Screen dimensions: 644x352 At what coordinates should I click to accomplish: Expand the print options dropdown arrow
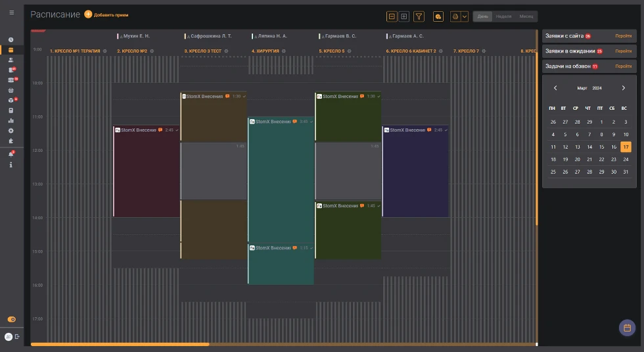[x=465, y=16]
